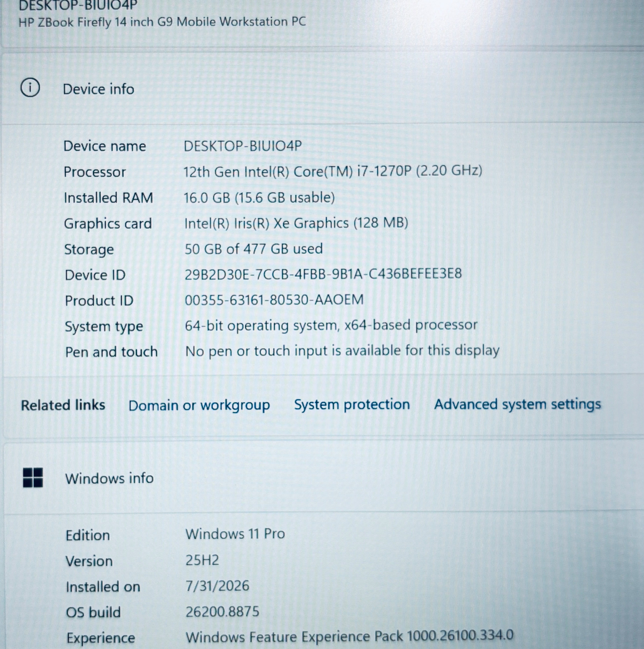Click graphics value Intel Iris Xe Graphics
The width and height of the screenshot is (644, 649).
point(296,223)
